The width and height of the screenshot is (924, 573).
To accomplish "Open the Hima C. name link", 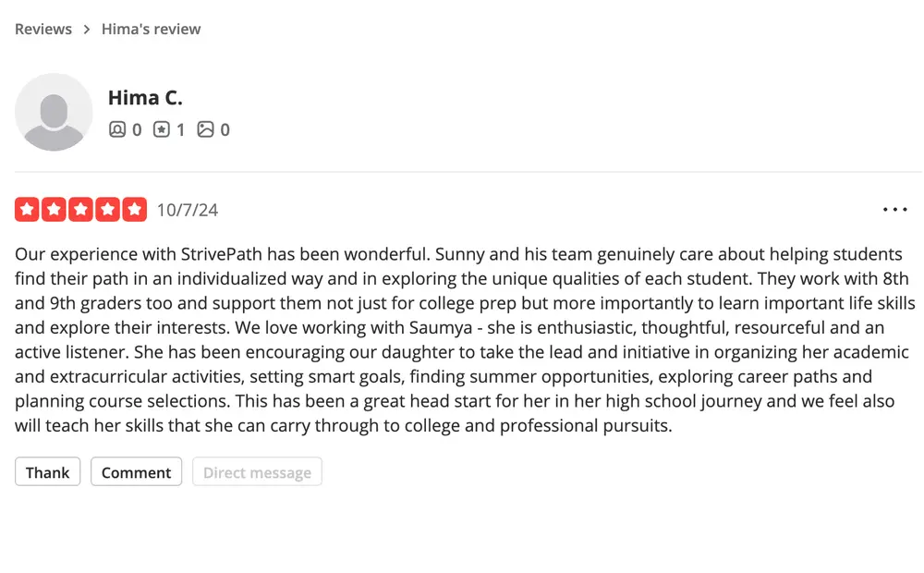I will [x=145, y=97].
